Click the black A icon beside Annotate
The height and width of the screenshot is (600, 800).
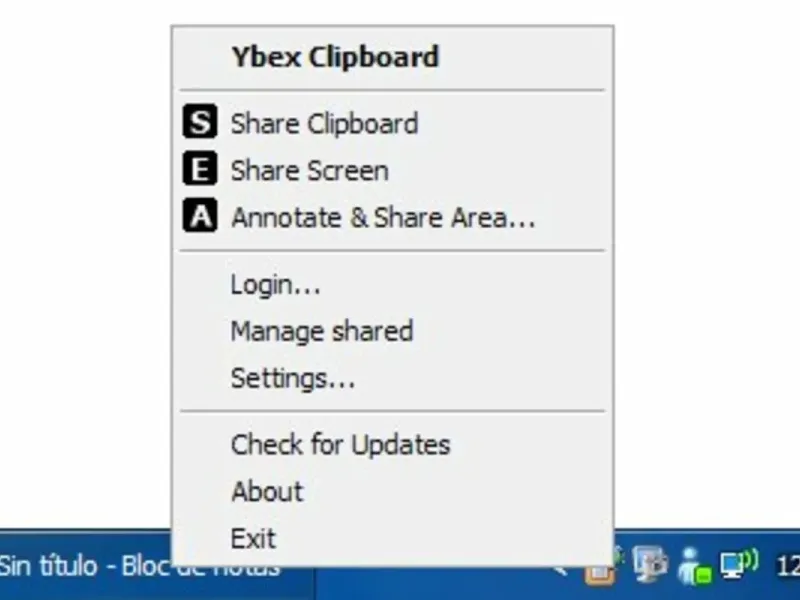click(x=200, y=217)
